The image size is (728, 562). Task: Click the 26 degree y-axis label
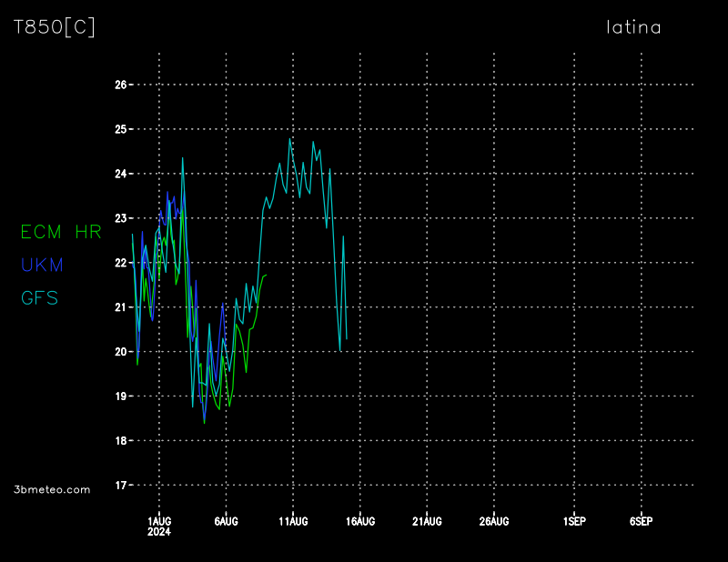coord(120,85)
